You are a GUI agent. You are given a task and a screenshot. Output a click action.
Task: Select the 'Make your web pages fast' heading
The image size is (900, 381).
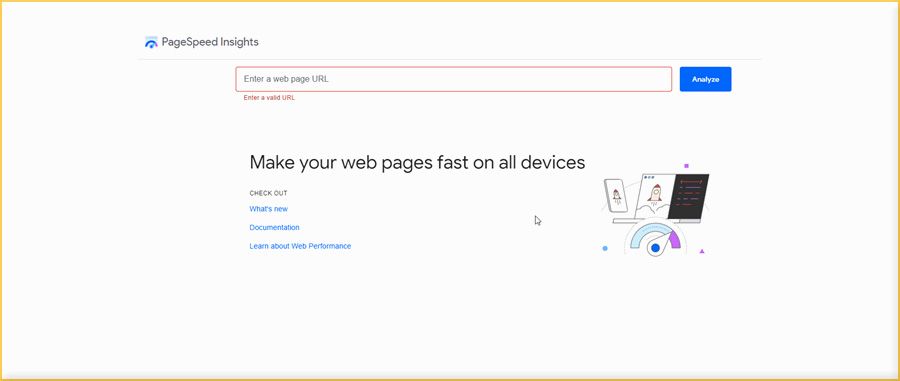point(417,162)
